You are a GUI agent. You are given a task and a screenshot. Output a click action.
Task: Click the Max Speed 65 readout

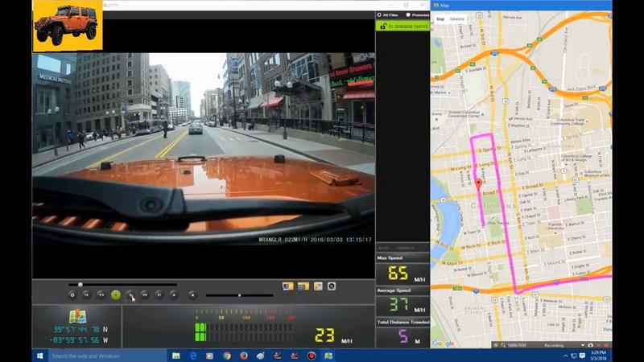click(x=398, y=273)
